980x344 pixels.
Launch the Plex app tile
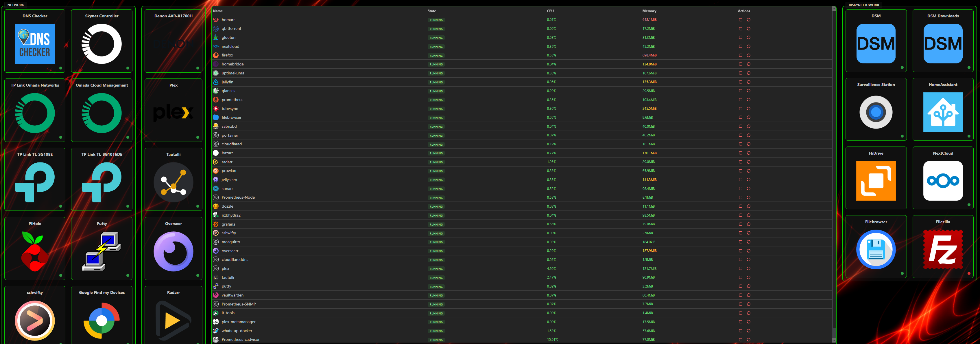173,113
